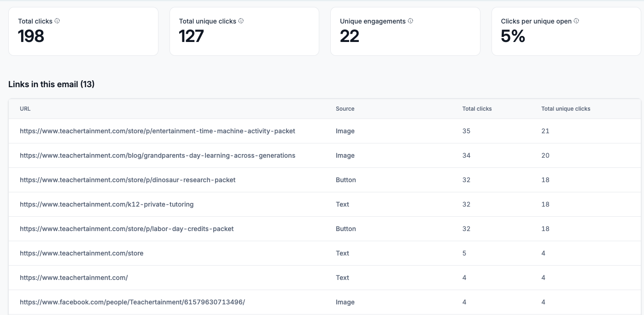The width and height of the screenshot is (644, 315).
Task: Open the entertainment-time-machine-activity-packet URL
Action: pos(158,131)
